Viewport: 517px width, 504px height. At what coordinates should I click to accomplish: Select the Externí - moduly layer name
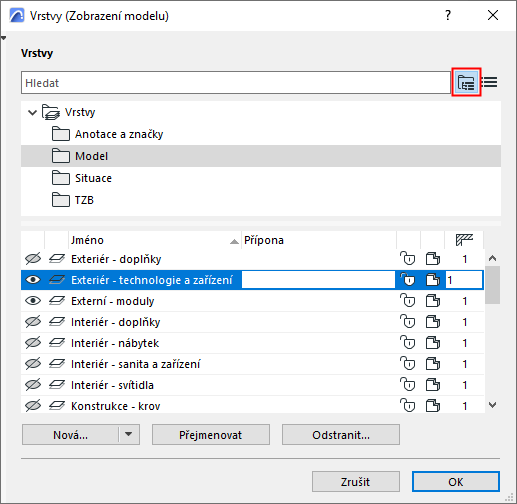[x=113, y=301]
